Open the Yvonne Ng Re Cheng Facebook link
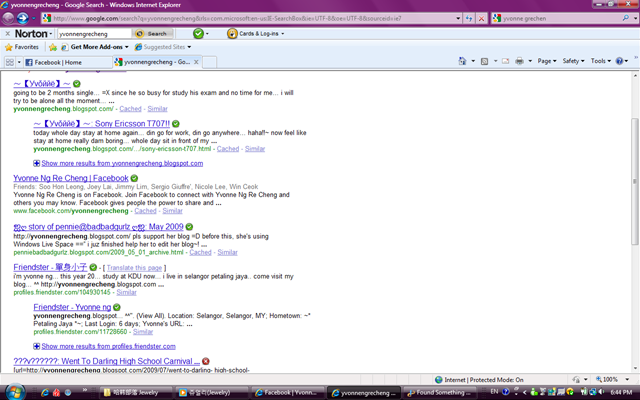The image size is (640, 400). pos(71,178)
